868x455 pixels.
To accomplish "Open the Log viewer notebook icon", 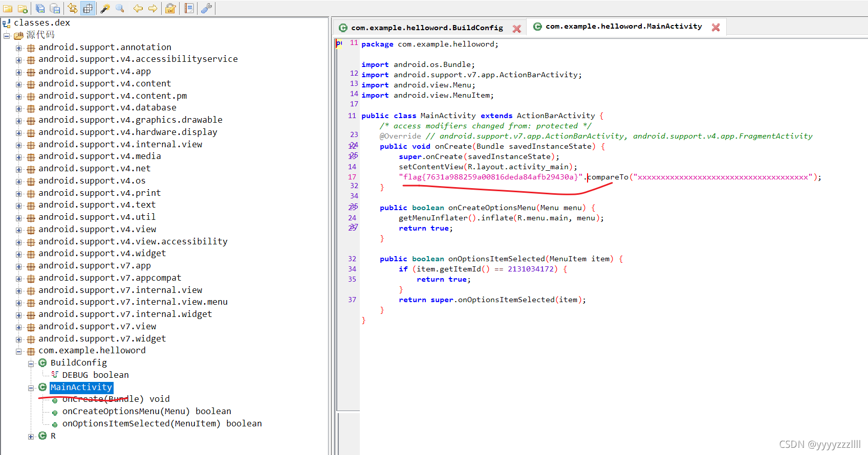I will point(189,8).
